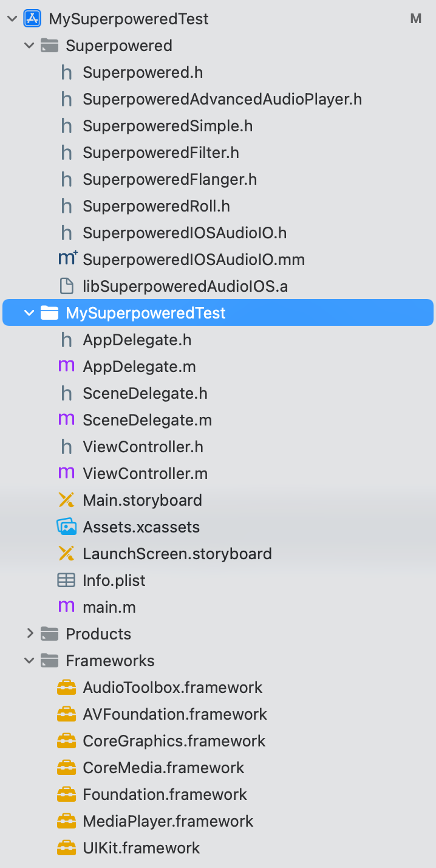
Task: Click the Xcode app icon beside MySuperpoweredTest project
Action: coord(30,18)
